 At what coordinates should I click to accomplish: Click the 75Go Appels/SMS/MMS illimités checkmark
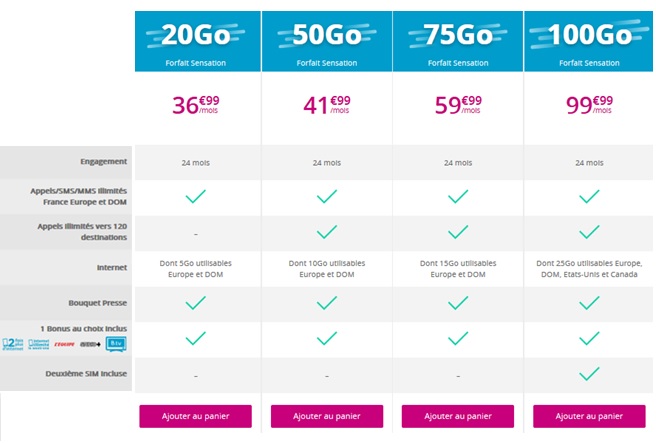(458, 197)
